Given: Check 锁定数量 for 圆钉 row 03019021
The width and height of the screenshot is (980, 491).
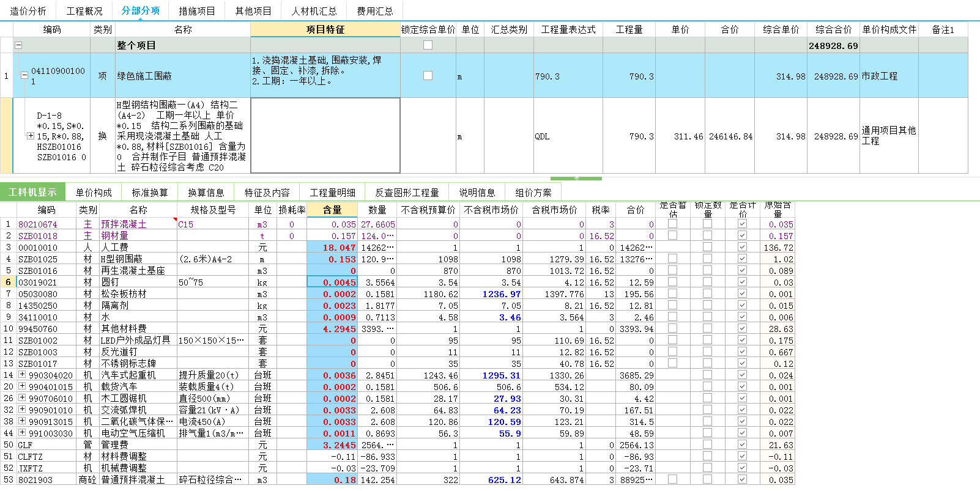Looking at the screenshot, I should coord(707,282).
